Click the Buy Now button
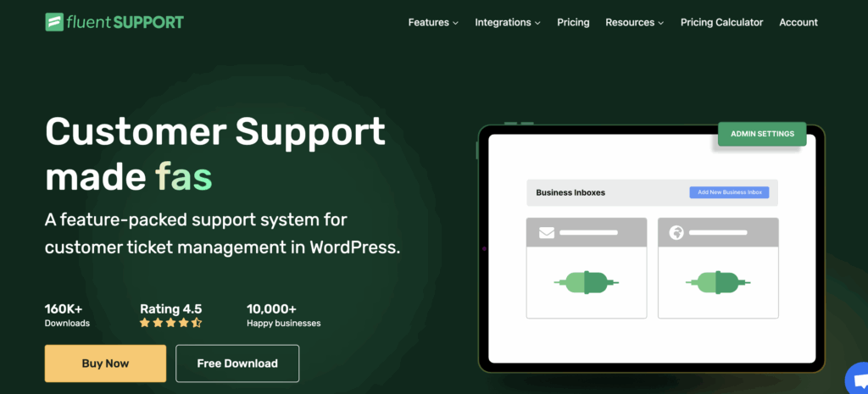The width and height of the screenshot is (868, 394). pyautogui.click(x=105, y=363)
